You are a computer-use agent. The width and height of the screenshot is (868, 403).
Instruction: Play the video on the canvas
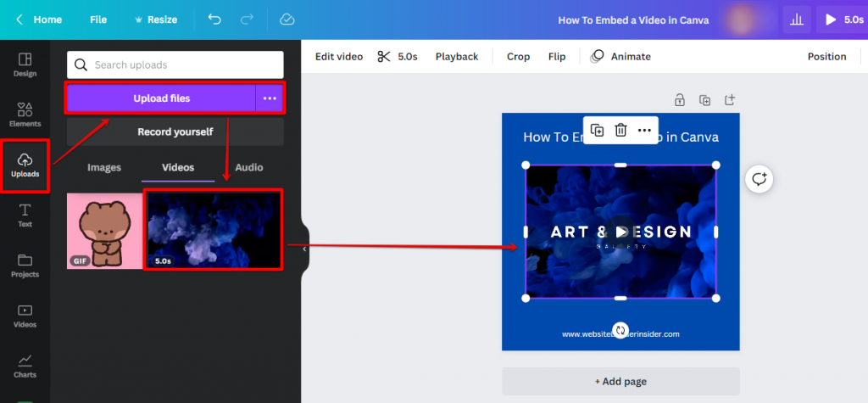point(621,232)
